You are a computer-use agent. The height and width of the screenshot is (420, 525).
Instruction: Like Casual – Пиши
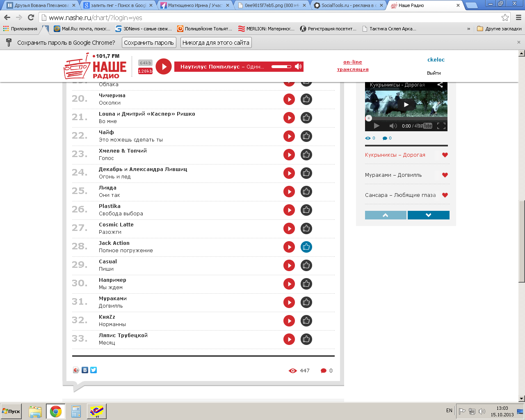click(306, 265)
